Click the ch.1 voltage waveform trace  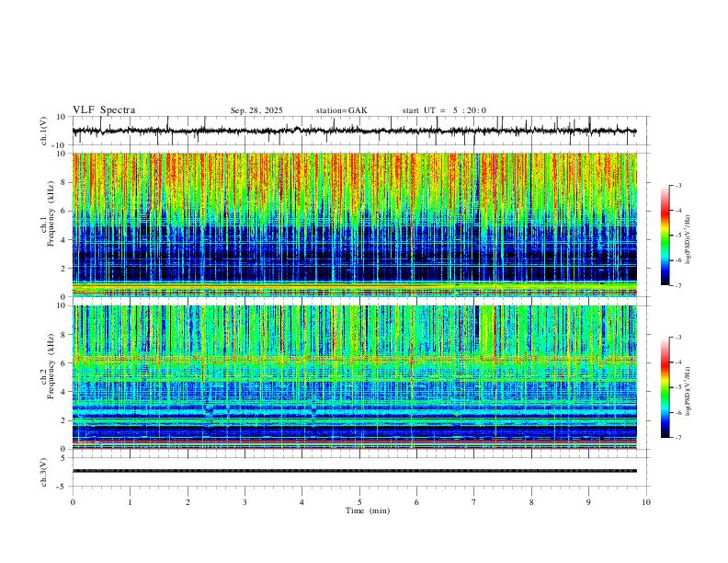pyautogui.click(x=354, y=131)
